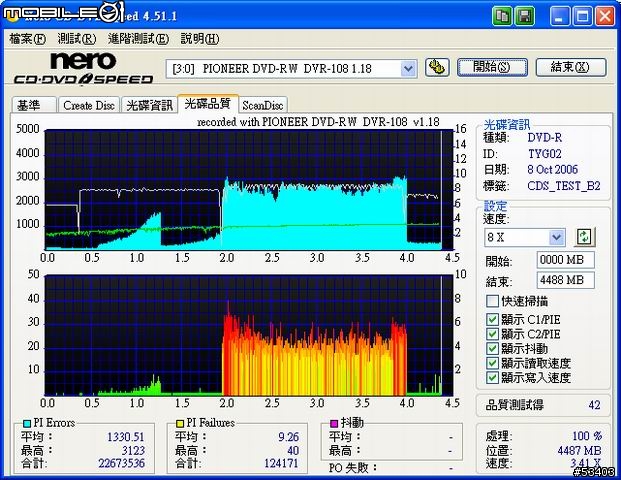Switch to the Create Disc tab
Image resolution: width=621 pixels, height=480 pixels.
coord(89,105)
